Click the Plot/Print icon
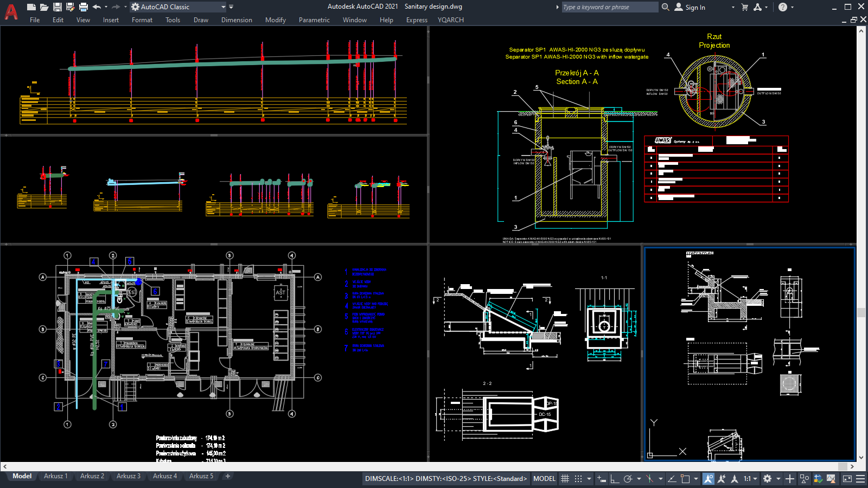The height and width of the screenshot is (488, 868). tap(82, 6)
